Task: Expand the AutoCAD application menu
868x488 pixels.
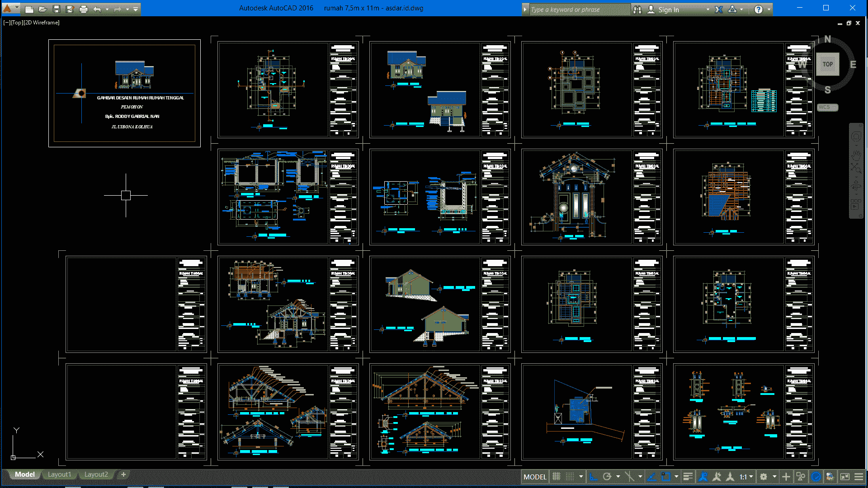Action: point(8,8)
